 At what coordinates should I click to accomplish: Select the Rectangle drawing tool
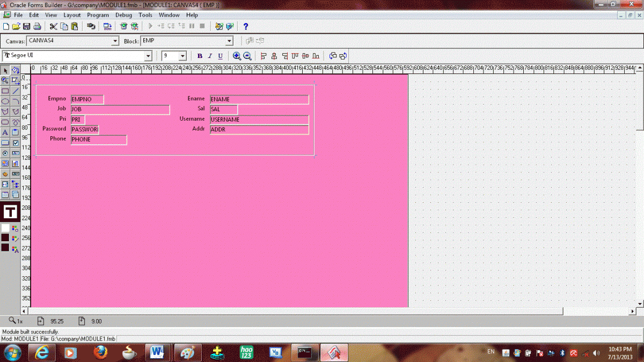pos(5,91)
